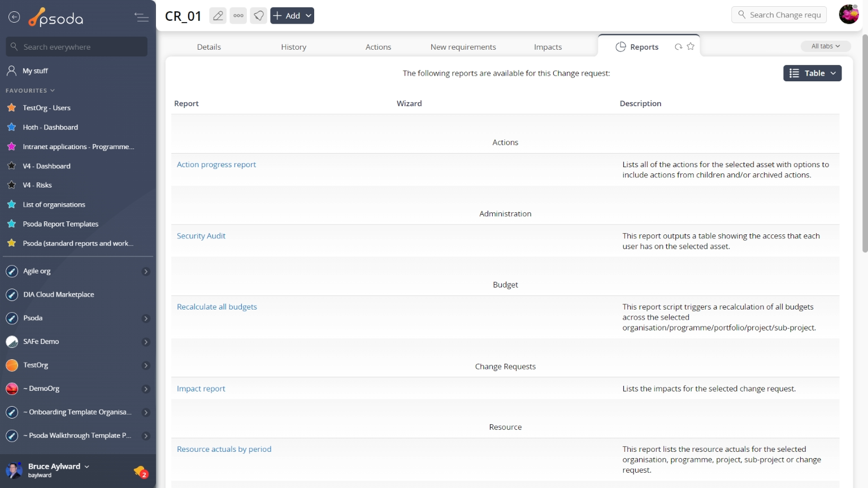Open the Action progress report link
Screen dimensions: 868x488
click(x=216, y=164)
